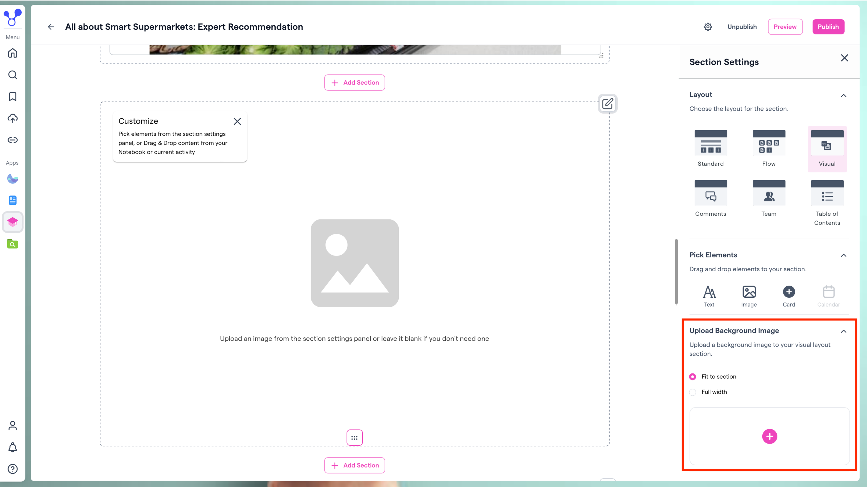Screen dimensions: 868x487
Task: Open the Home icon in the sidebar
Action: tap(13, 53)
